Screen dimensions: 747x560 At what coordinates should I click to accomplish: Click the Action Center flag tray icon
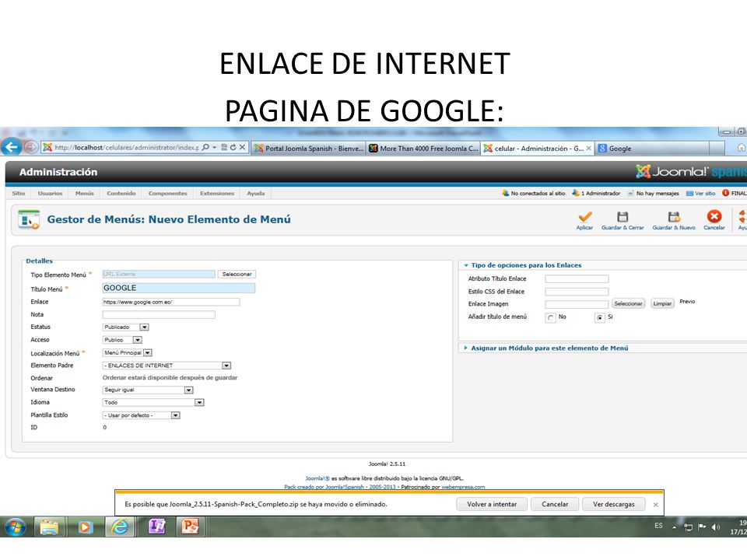[x=702, y=527]
